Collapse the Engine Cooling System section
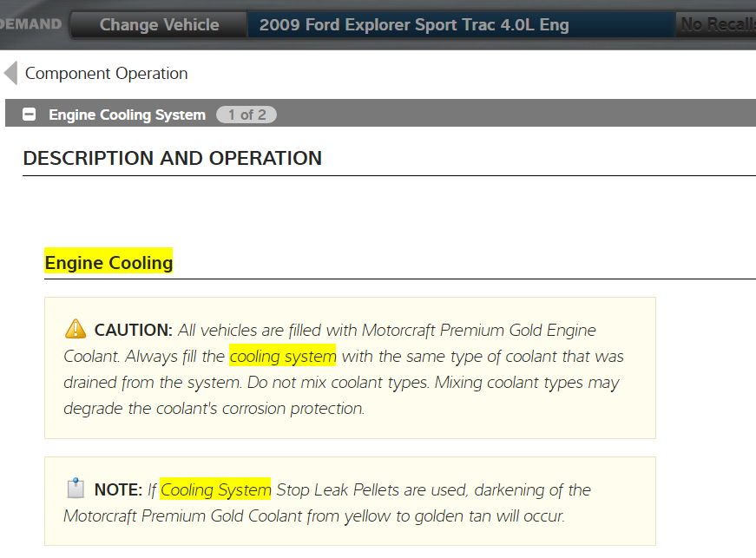This screenshot has width=756, height=558. (30, 115)
